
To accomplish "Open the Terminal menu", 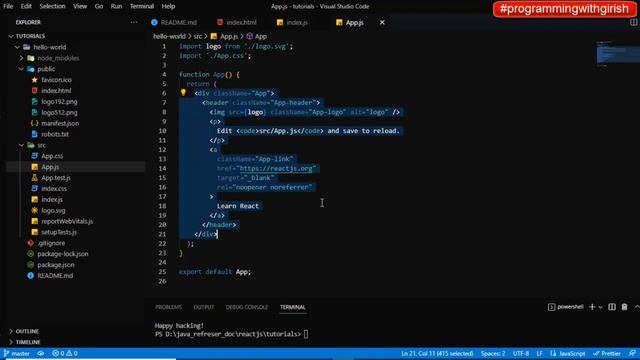I will (x=142, y=6).
